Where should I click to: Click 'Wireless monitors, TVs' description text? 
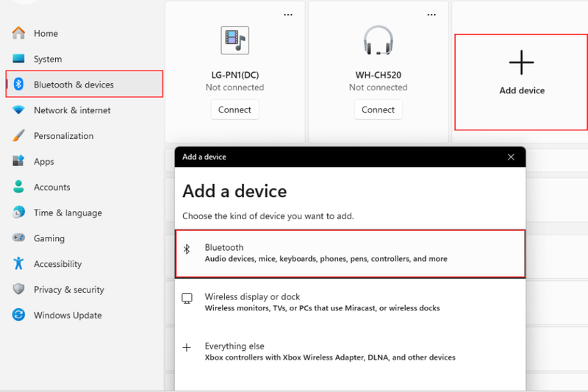pyautogui.click(x=322, y=308)
